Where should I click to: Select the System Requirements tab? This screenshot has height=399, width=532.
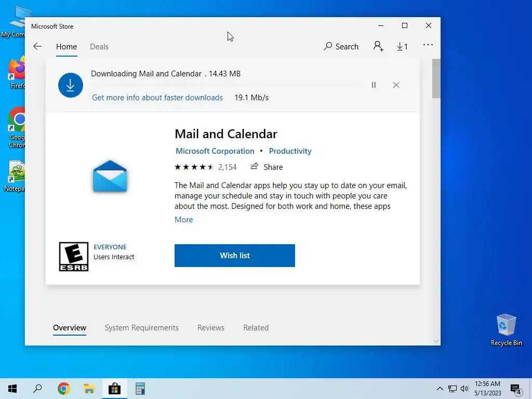pyautogui.click(x=141, y=328)
